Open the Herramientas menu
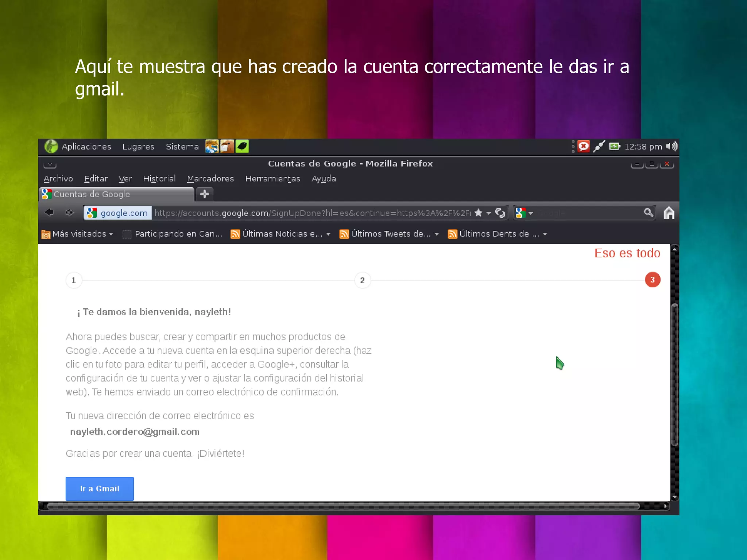This screenshot has height=560, width=747. point(272,179)
